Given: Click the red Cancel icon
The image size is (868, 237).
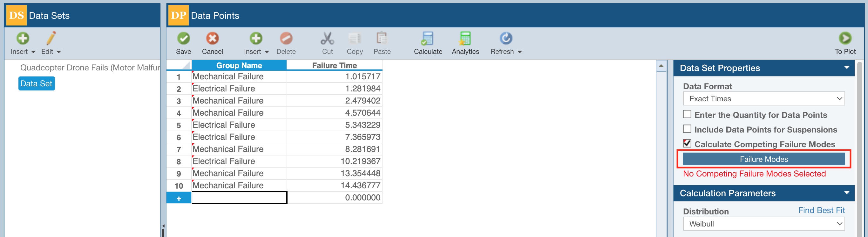Looking at the screenshot, I should [x=212, y=39].
